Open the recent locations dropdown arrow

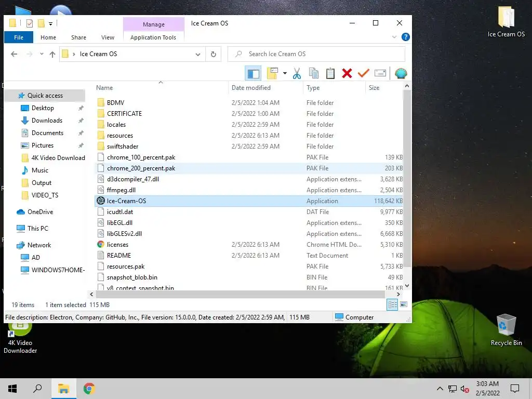pyautogui.click(x=42, y=54)
